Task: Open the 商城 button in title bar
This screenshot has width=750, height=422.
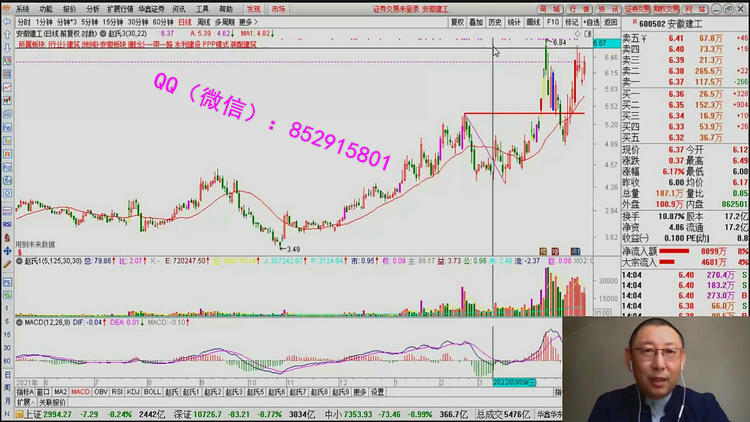Action: coord(549,8)
